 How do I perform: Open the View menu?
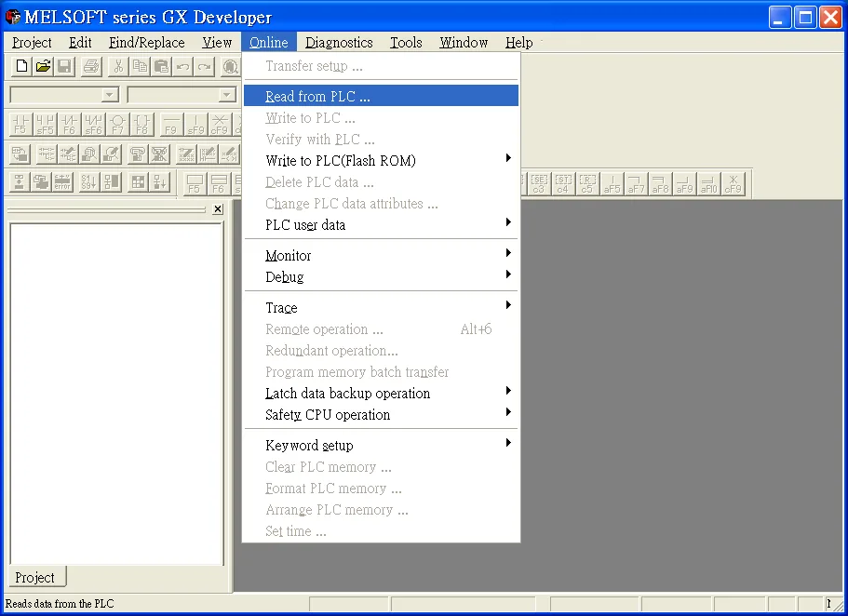click(217, 42)
